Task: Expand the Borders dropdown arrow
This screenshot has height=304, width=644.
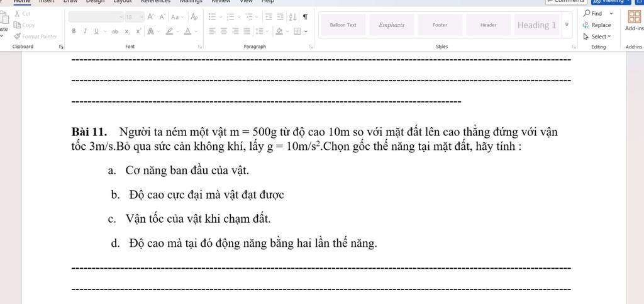Action: click(306, 31)
